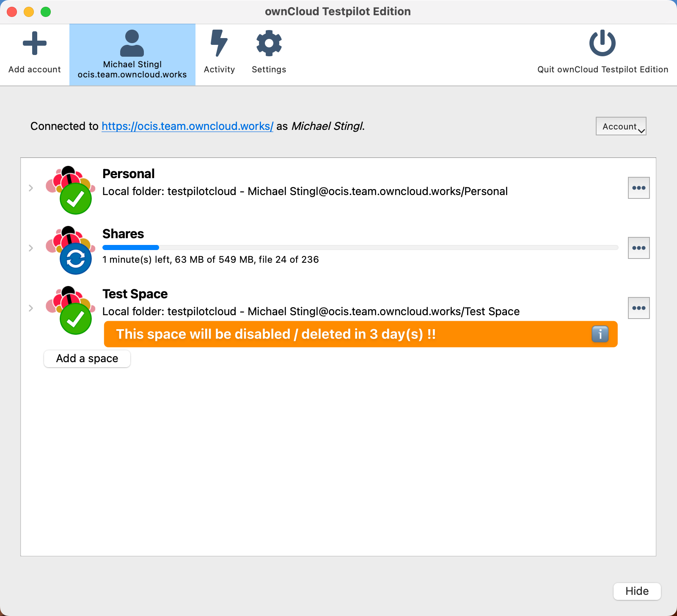Viewport: 677px width, 616px height.
Task: Open the ocis.team.owncloud.works server link
Action: [x=187, y=126]
